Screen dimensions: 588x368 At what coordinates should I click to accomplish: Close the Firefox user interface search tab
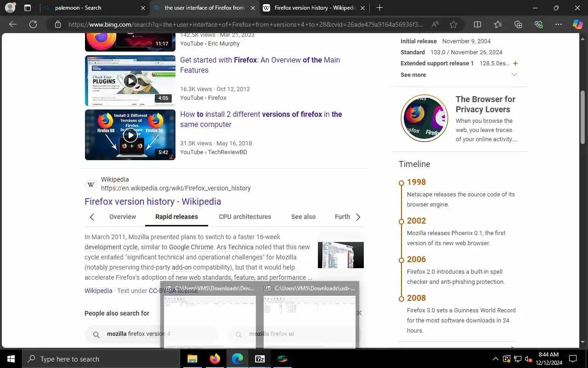(253, 8)
